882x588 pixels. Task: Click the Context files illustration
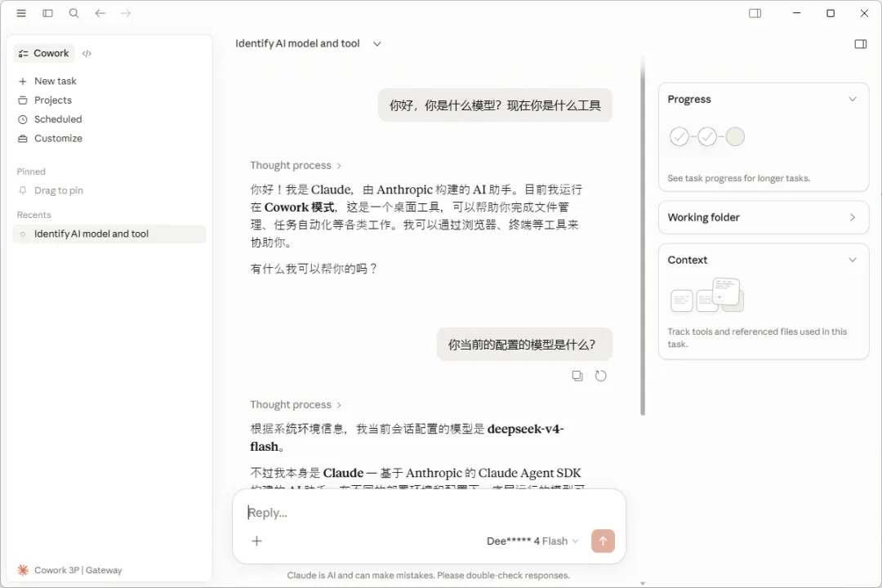pyautogui.click(x=707, y=296)
